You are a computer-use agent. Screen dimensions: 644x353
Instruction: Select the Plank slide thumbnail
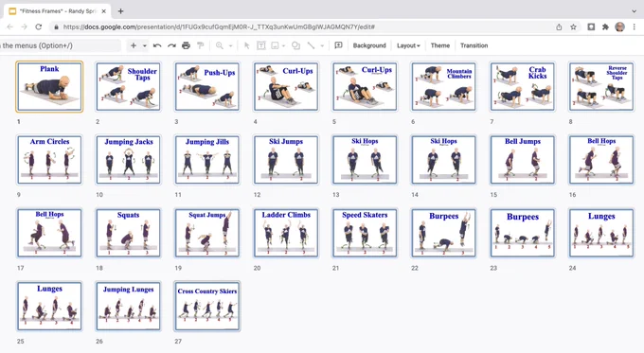click(49, 87)
